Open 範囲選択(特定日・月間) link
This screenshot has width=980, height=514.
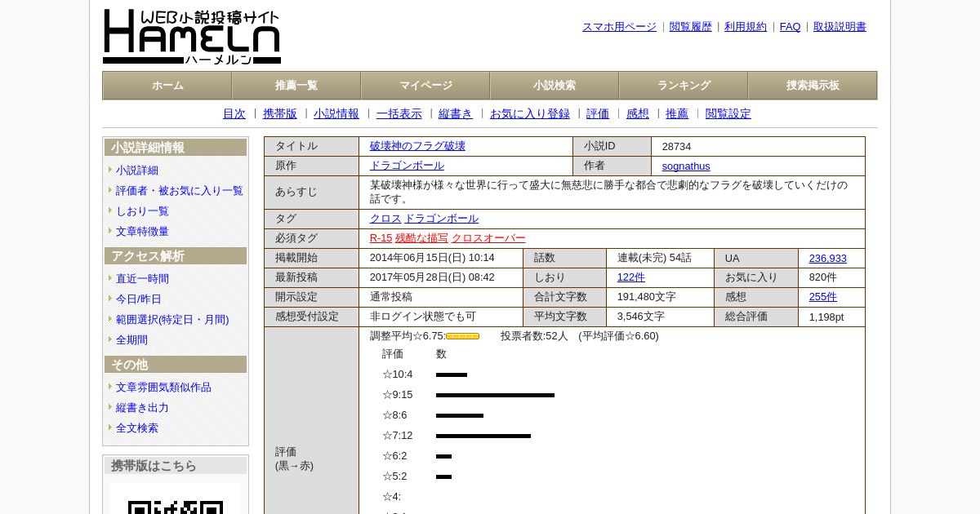(172, 320)
